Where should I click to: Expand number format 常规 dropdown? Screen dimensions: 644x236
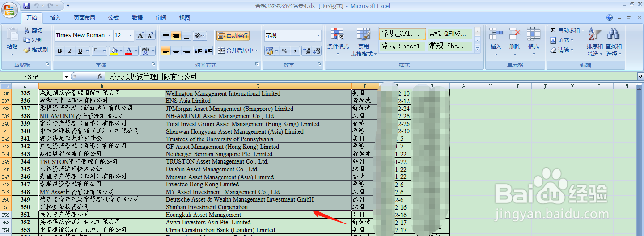318,35
